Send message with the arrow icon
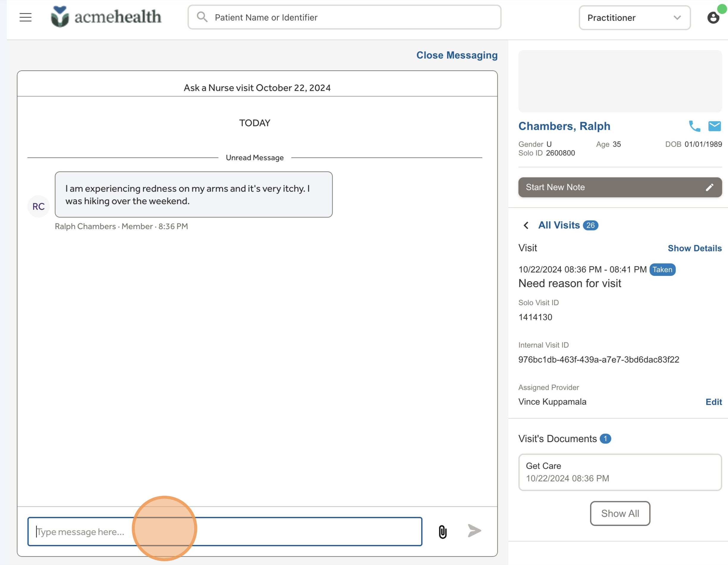Viewport: 728px width, 565px height. tap(474, 531)
